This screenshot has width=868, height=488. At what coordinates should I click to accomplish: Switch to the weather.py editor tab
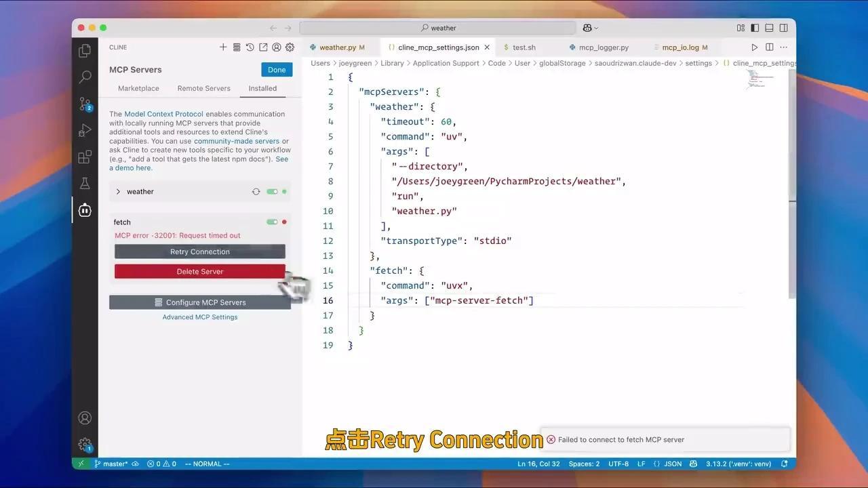[x=338, y=47]
